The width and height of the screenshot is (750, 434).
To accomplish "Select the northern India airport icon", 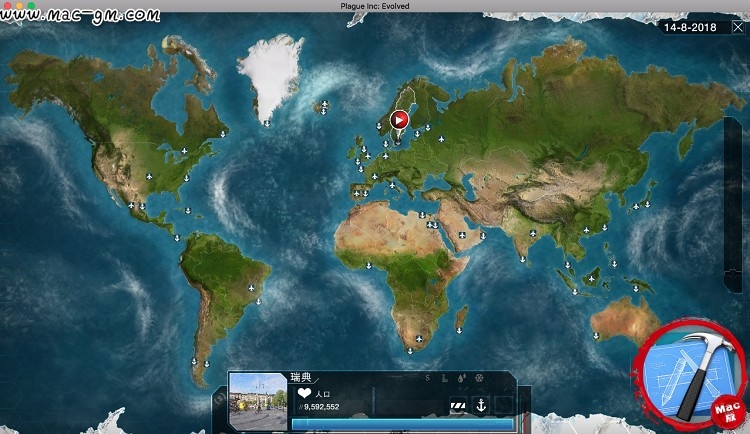I will point(533,233).
